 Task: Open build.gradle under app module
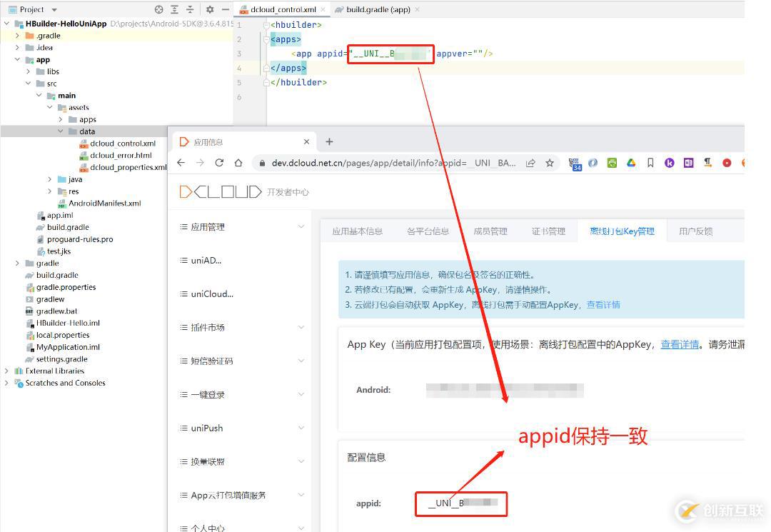(x=68, y=227)
